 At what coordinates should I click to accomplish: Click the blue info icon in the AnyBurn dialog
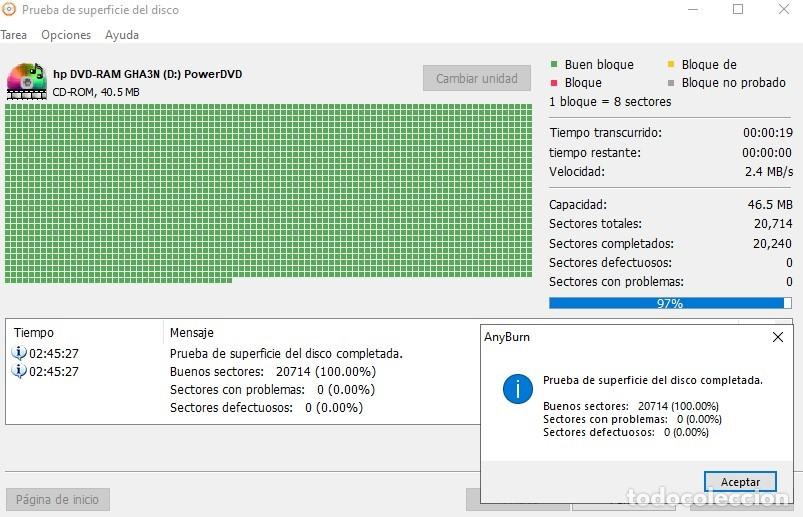point(518,389)
